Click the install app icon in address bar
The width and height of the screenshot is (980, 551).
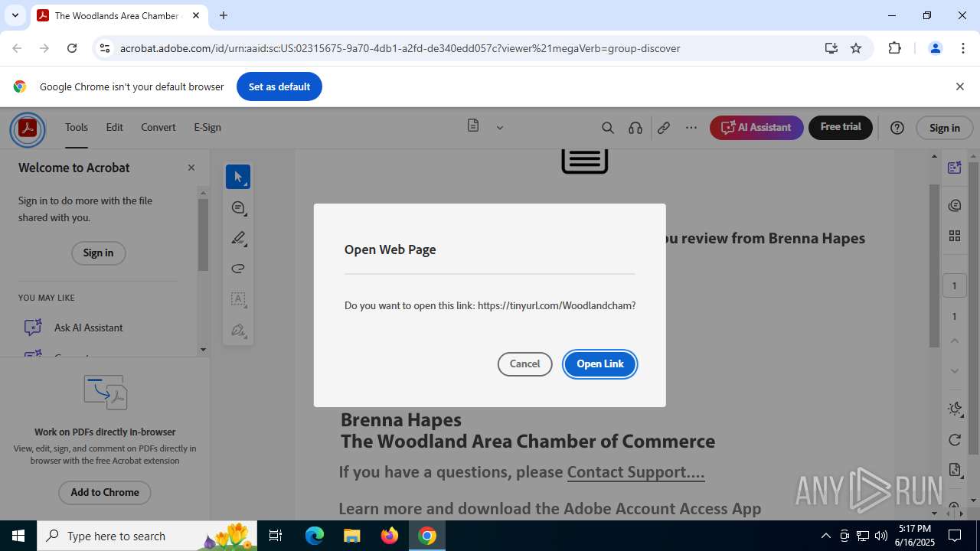point(831,48)
